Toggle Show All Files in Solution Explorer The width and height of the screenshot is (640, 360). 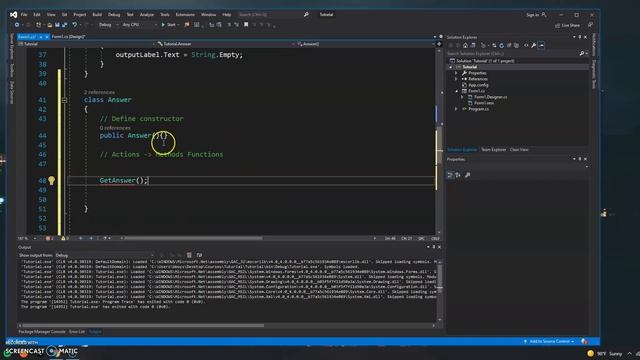tap(516, 45)
